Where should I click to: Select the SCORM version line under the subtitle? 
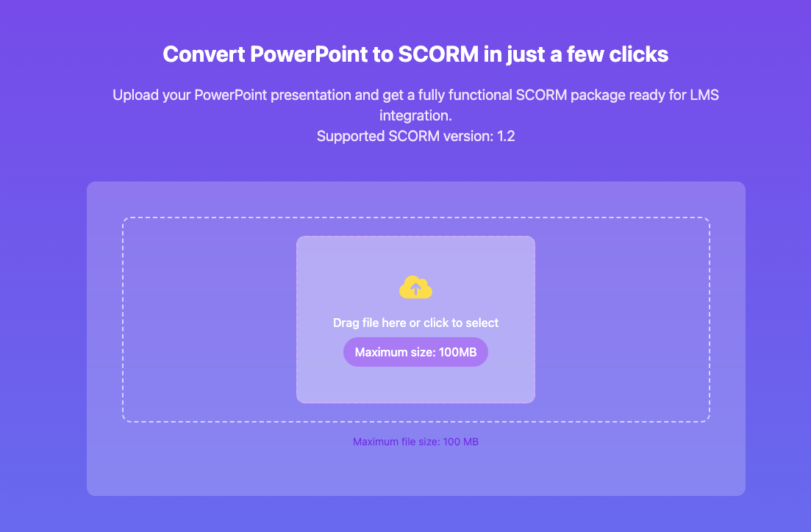(x=415, y=136)
